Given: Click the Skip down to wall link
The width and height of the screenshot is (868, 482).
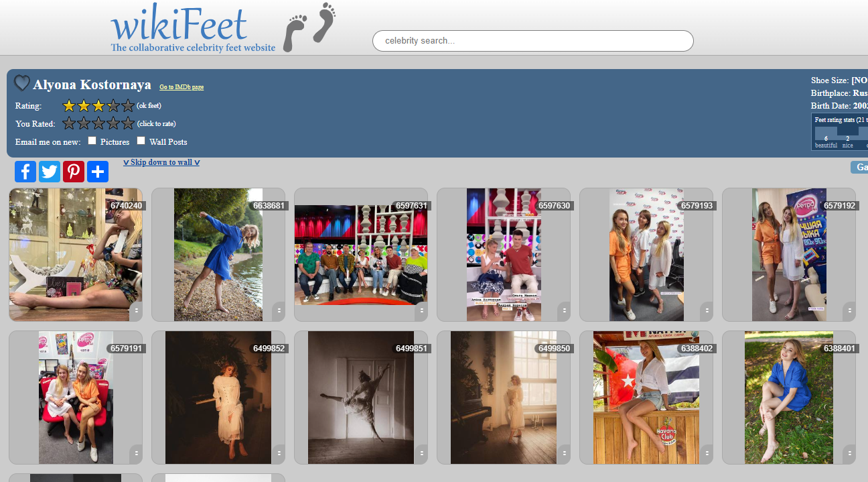Looking at the screenshot, I should point(161,162).
